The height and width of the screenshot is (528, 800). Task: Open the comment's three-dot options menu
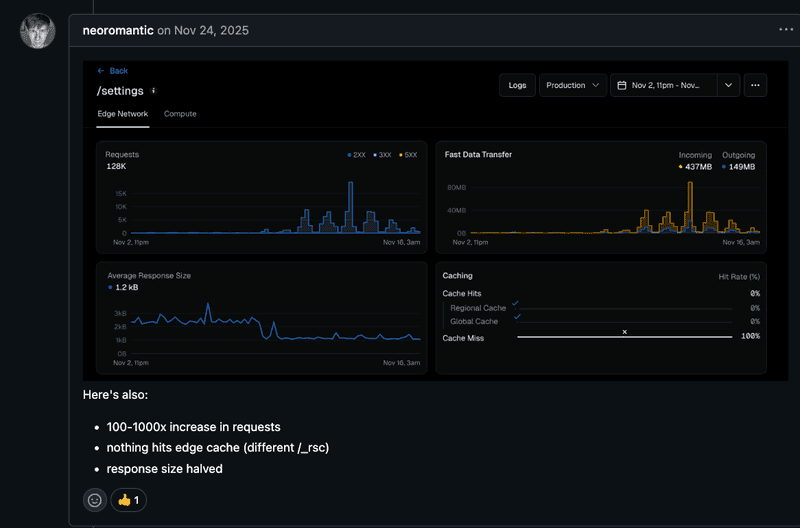pos(786,30)
